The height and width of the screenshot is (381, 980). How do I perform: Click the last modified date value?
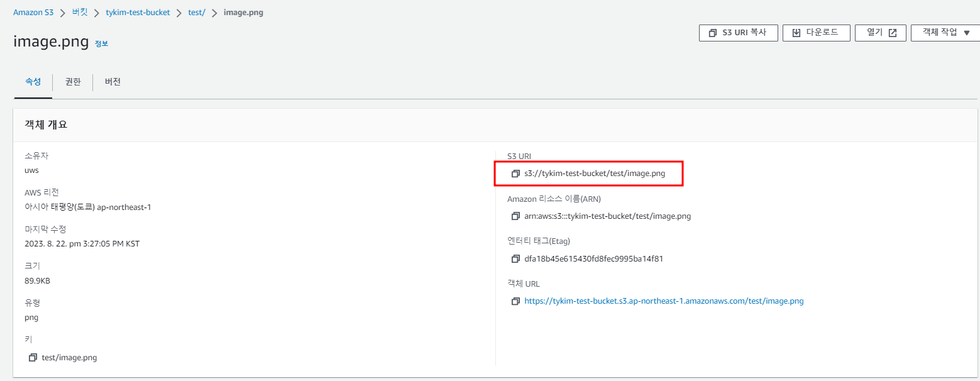(82, 243)
